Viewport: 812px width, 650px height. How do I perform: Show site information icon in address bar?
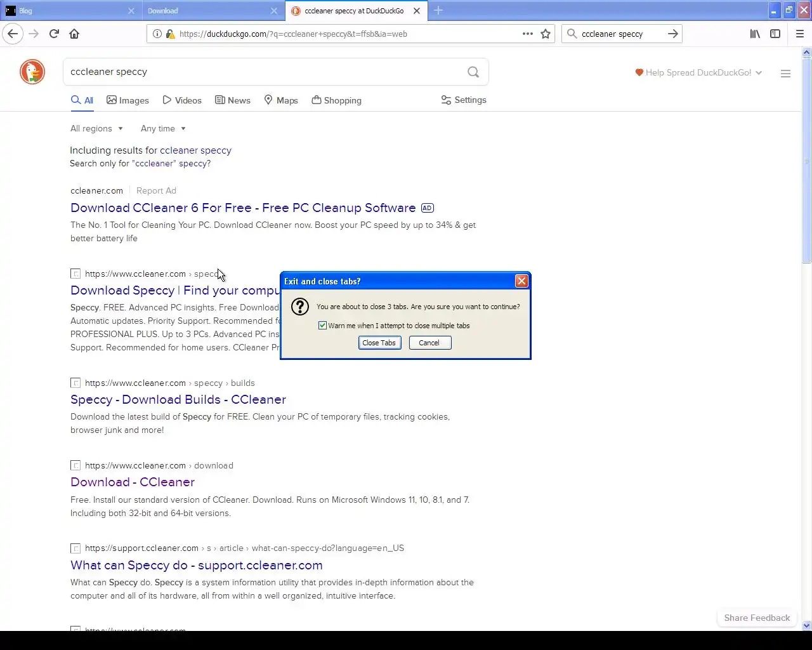(x=157, y=34)
